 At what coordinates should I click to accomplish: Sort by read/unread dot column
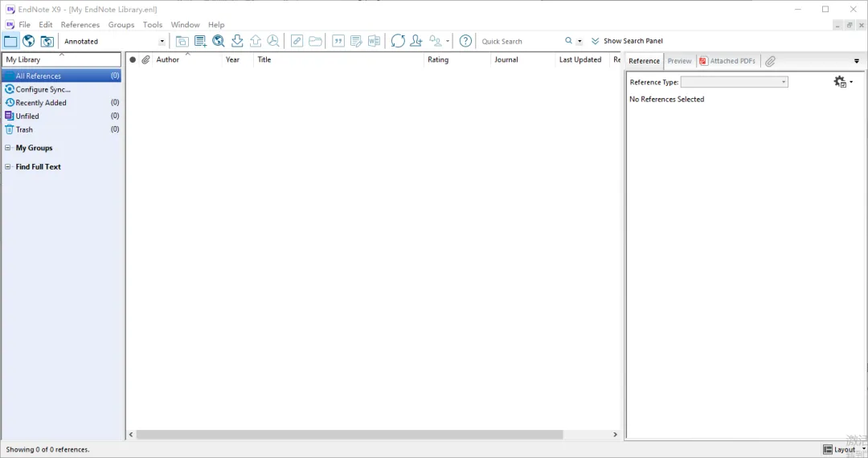(133, 59)
